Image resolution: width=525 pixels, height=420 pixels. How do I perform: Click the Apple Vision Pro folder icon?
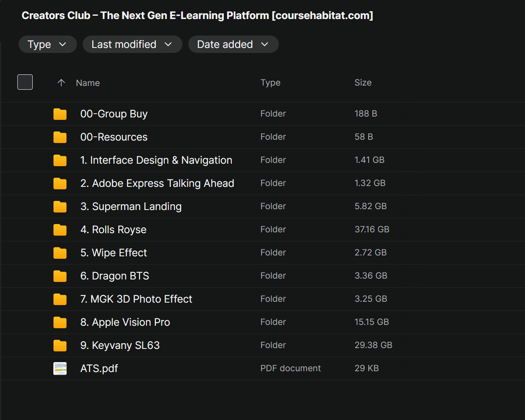point(60,322)
